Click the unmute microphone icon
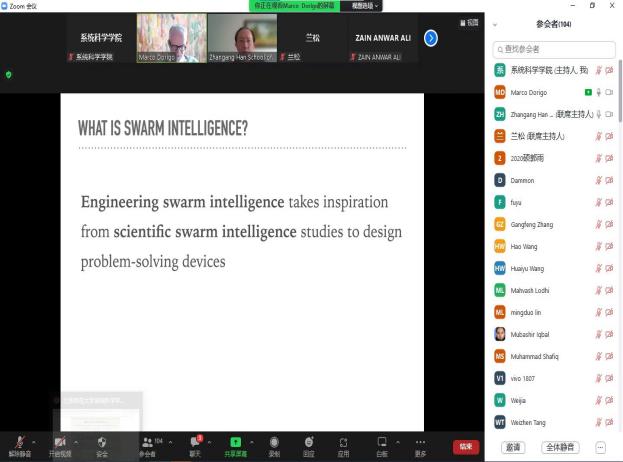The image size is (623, 462). 20,442
